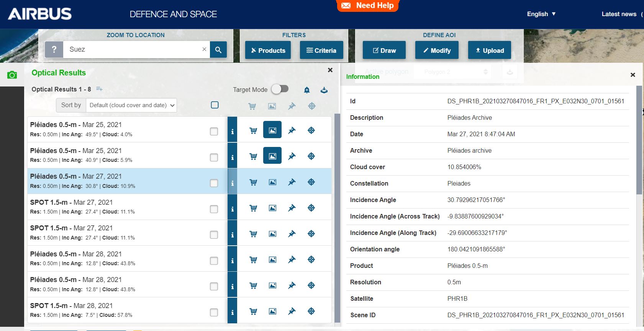Zoom to footprint of Pléiades Mar 27 result
The height and width of the screenshot is (331, 644).
click(x=311, y=182)
